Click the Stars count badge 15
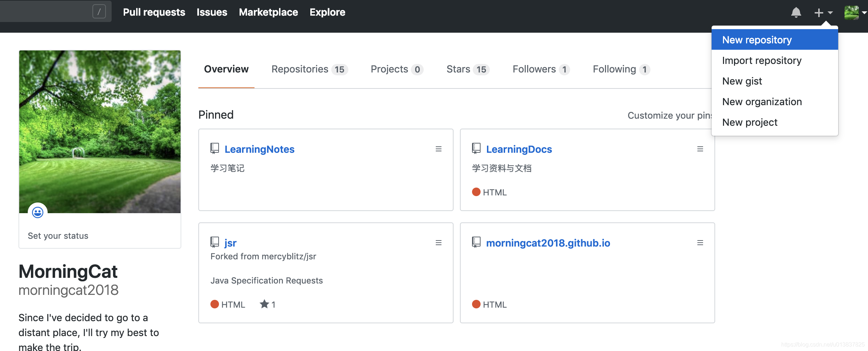The image size is (868, 351). coord(481,70)
